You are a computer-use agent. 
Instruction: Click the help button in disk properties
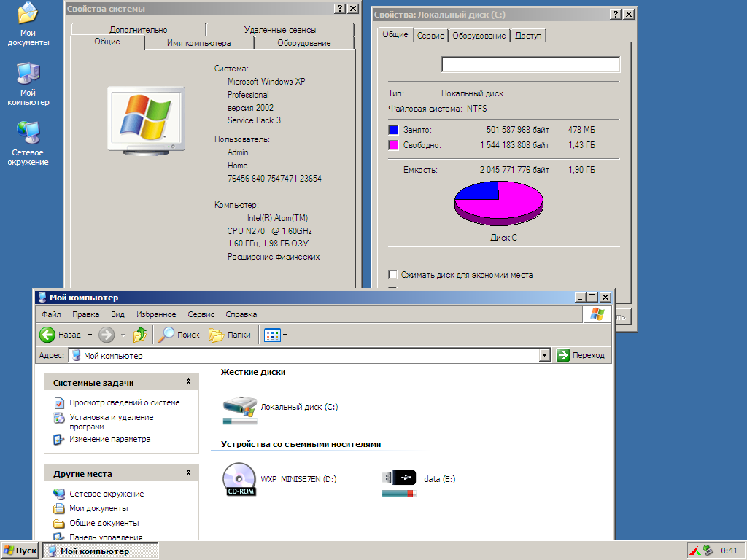click(x=616, y=15)
